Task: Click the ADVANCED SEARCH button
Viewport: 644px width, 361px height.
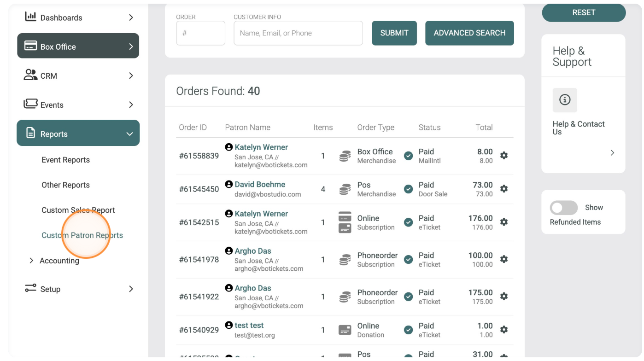Action: (469, 33)
